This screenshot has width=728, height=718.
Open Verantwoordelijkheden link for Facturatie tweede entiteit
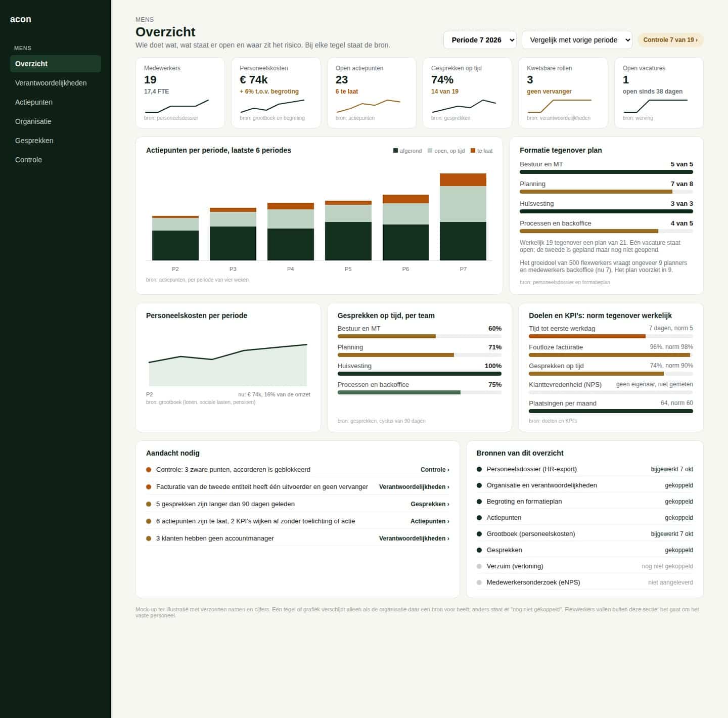414,487
